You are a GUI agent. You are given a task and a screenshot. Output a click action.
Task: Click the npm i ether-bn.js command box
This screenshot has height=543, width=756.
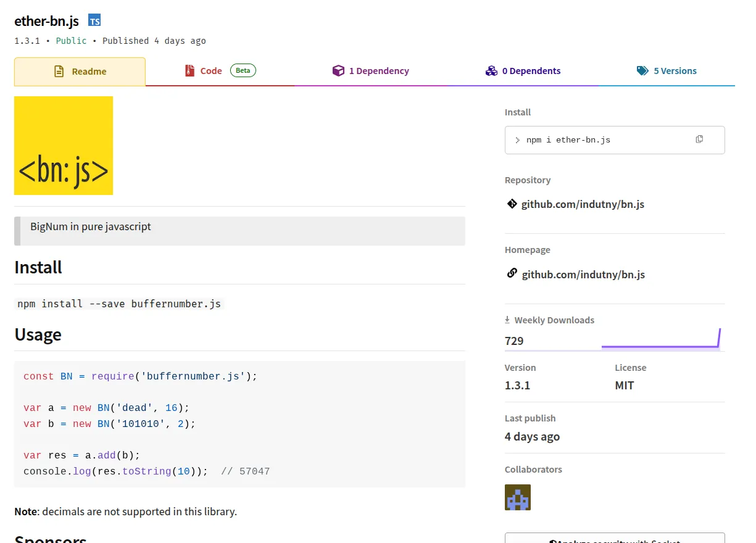615,140
